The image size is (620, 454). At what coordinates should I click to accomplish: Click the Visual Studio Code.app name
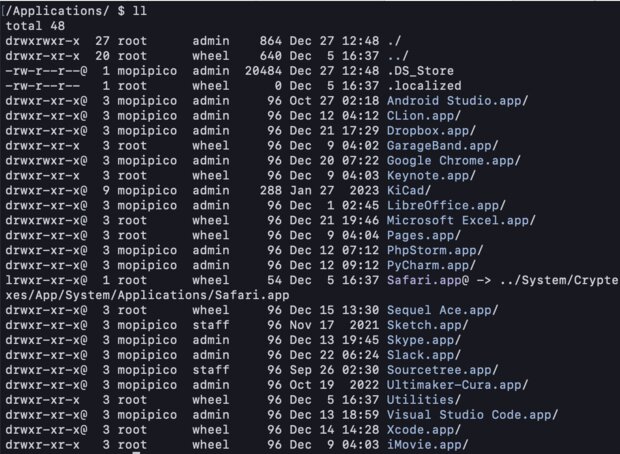[472, 415]
